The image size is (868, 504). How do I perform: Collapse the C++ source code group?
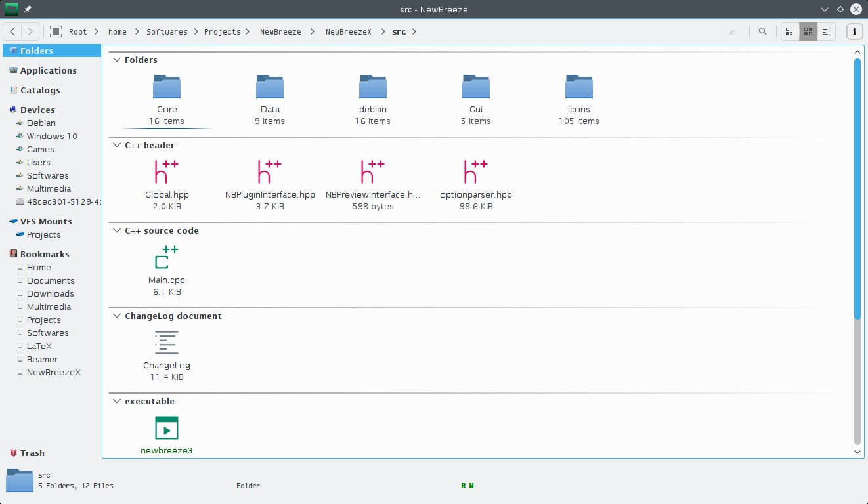[x=117, y=230]
